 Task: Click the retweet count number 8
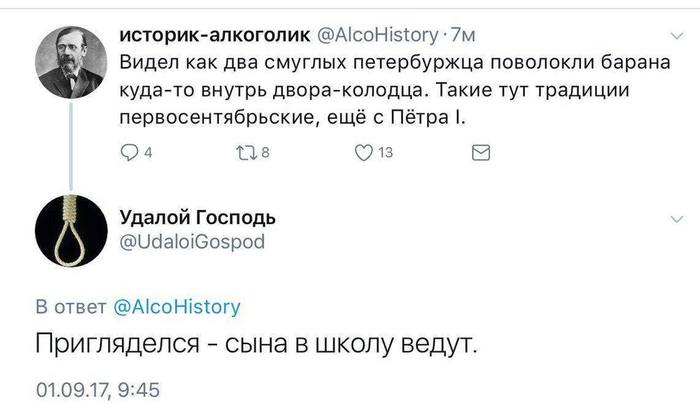[266, 153]
